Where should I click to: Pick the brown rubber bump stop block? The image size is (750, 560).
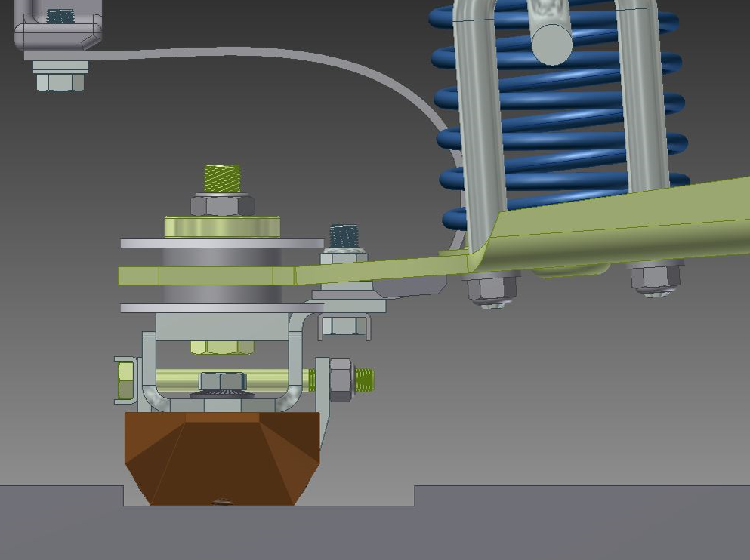coord(222,459)
